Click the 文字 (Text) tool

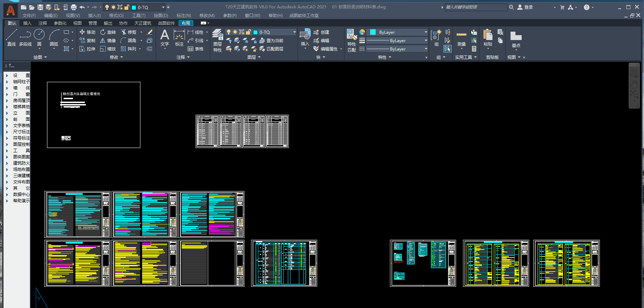point(164,37)
